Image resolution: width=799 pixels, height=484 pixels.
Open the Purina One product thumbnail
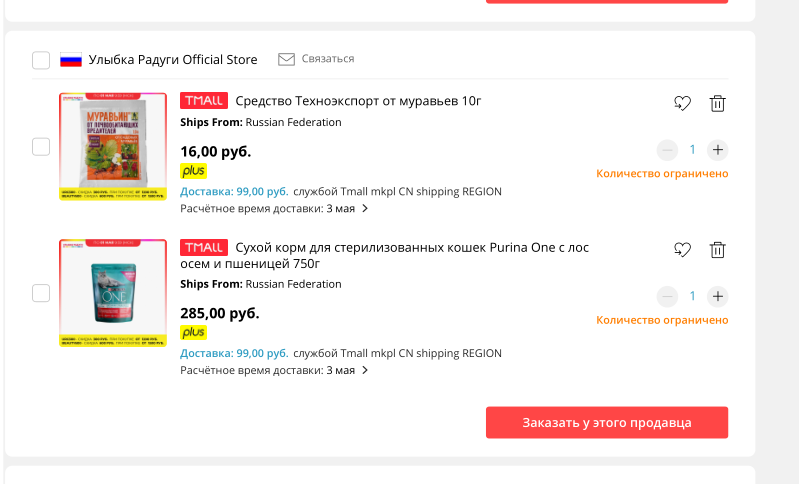coord(113,293)
